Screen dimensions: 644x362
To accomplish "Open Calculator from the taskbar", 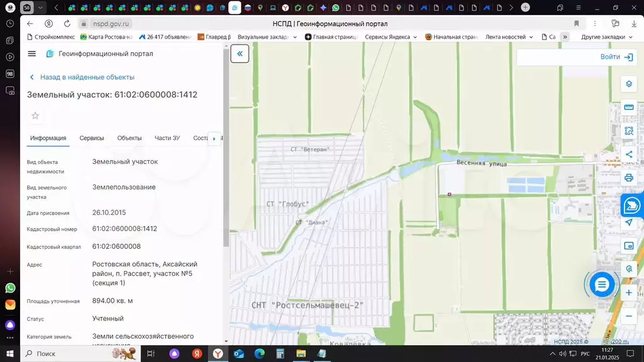I will click(x=280, y=354).
